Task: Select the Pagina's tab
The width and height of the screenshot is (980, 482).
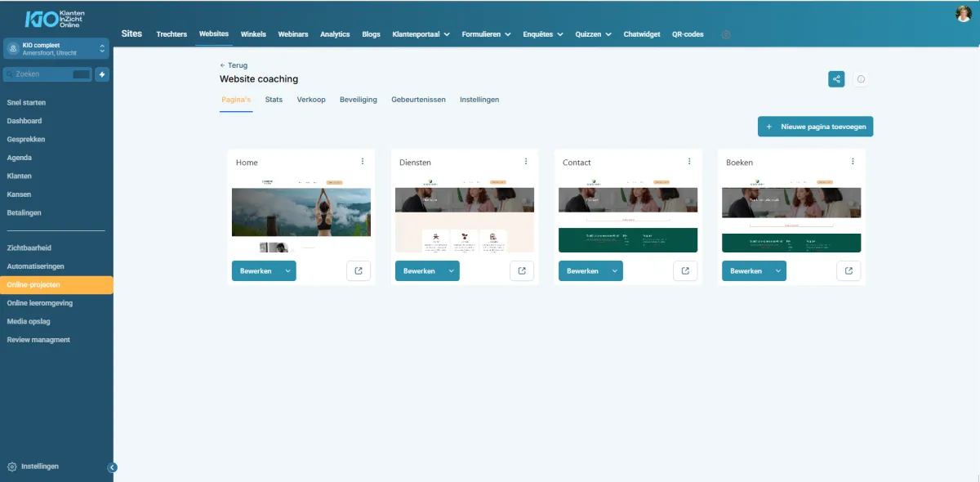Action: [236, 100]
